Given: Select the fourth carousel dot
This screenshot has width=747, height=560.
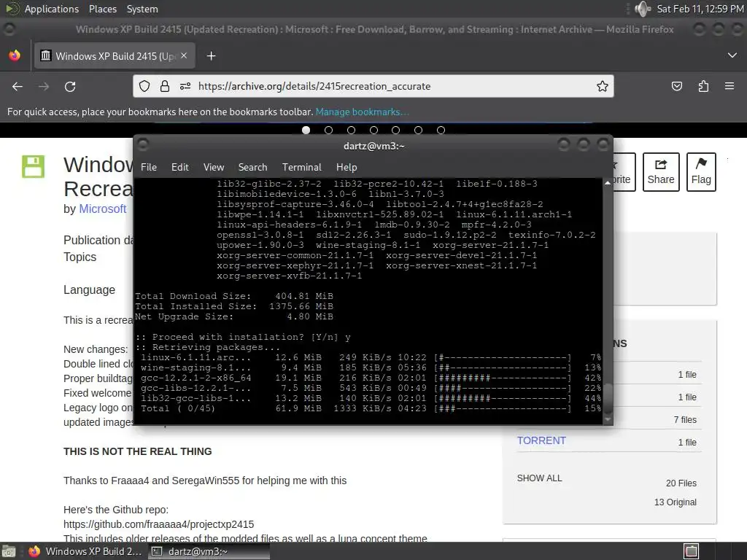Looking at the screenshot, I should pyautogui.click(x=373, y=130).
